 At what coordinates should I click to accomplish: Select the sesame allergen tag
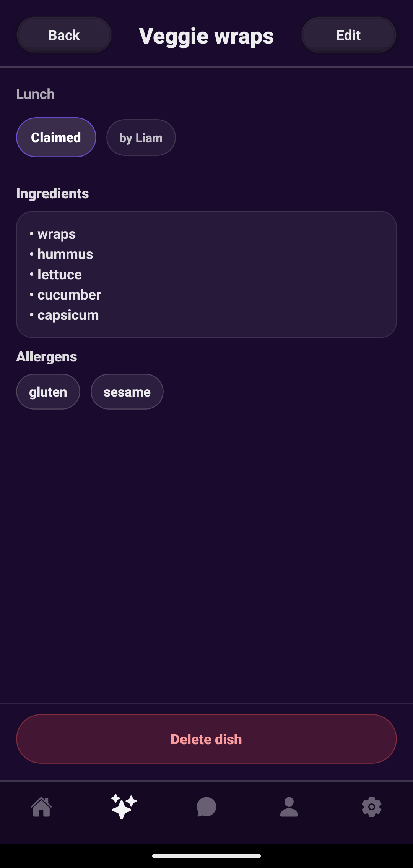127,392
